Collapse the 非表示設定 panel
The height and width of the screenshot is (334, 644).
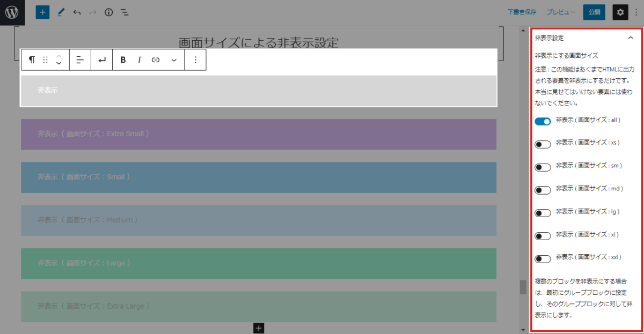(x=631, y=38)
